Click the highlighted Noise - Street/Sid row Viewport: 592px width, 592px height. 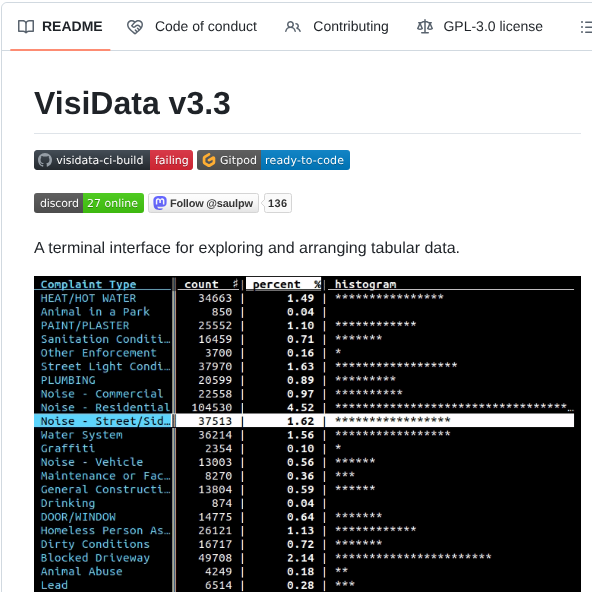(x=304, y=421)
